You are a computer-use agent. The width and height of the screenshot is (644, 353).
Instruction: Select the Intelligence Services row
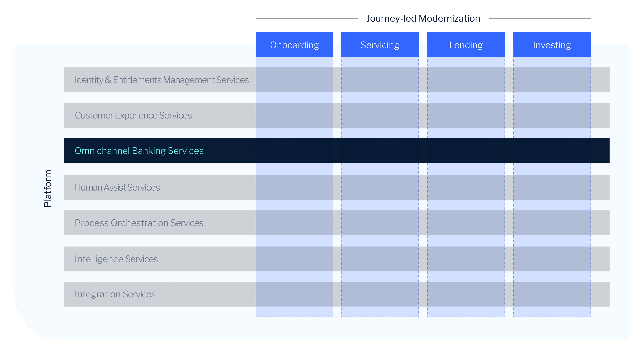(116, 259)
